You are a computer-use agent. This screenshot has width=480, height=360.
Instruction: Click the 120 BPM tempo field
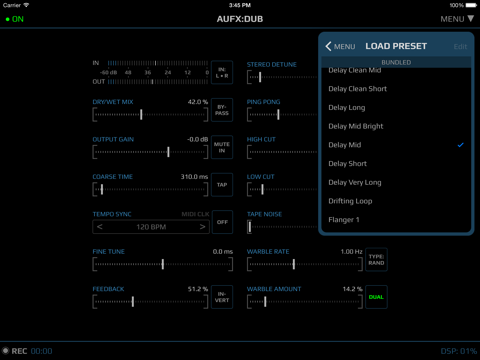tap(151, 227)
